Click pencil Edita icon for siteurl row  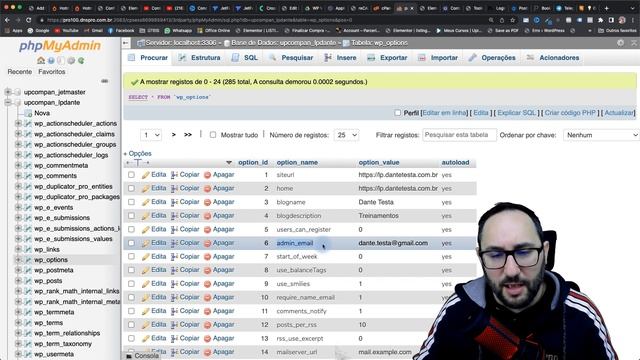coord(146,175)
